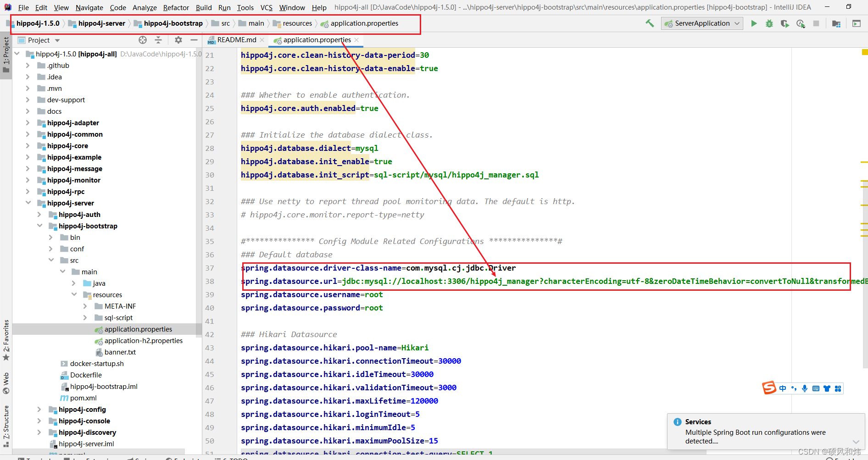This screenshot has width=868, height=460.
Task: Click the spring.datasource.password line in editor
Action: pos(312,308)
